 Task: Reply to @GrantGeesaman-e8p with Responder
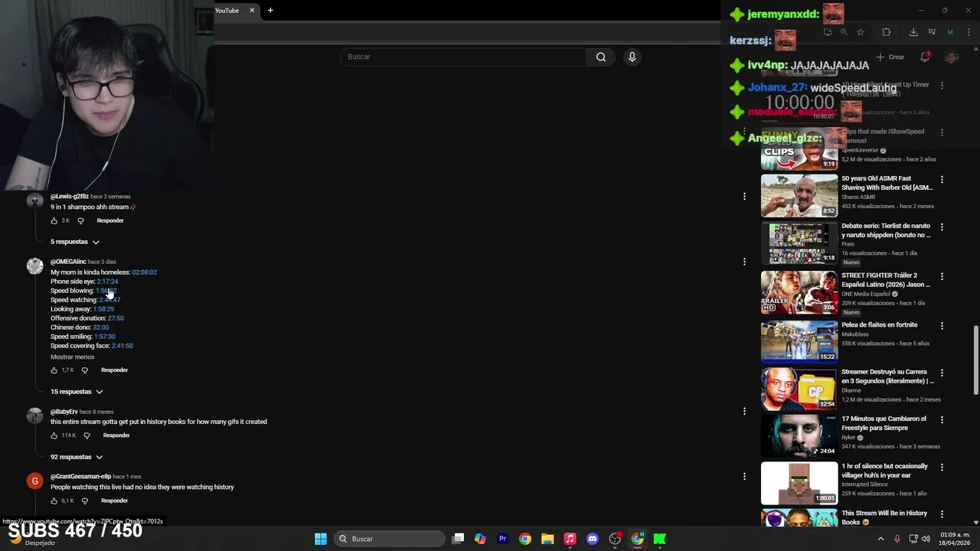(x=114, y=500)
